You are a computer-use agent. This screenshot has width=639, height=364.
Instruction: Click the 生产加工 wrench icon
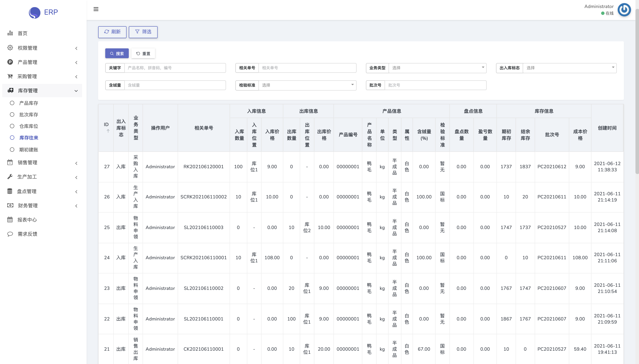tap(10, 177)
